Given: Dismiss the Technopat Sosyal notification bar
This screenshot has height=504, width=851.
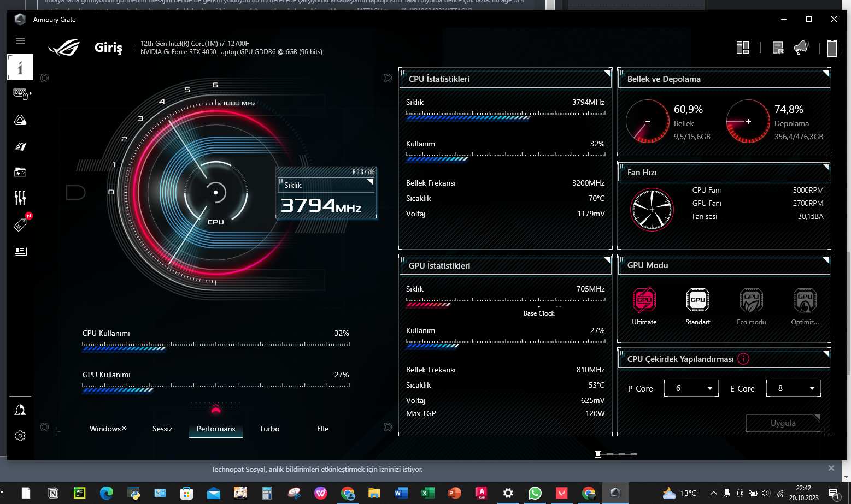Looking at the screenshot, I should (831, 468).
